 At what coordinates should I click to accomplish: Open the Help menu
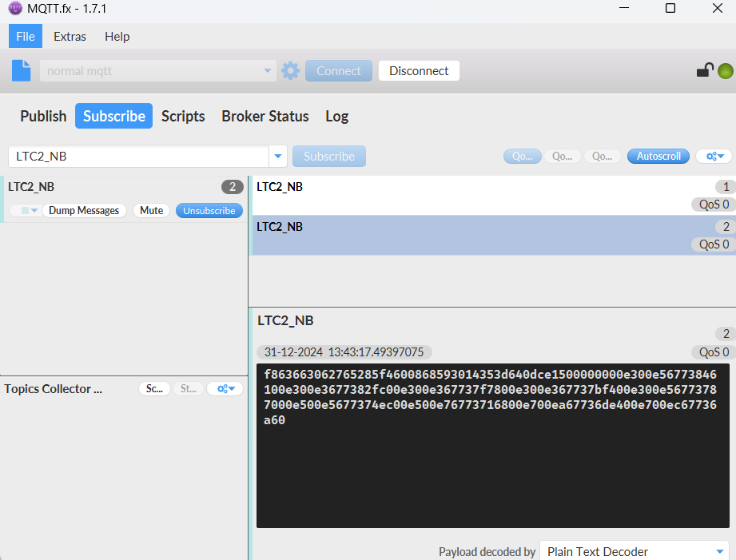point(117,36)
